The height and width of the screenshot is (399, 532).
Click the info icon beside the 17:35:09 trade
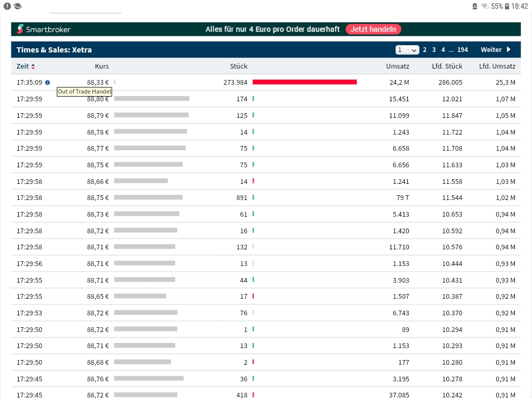point(47,82)
